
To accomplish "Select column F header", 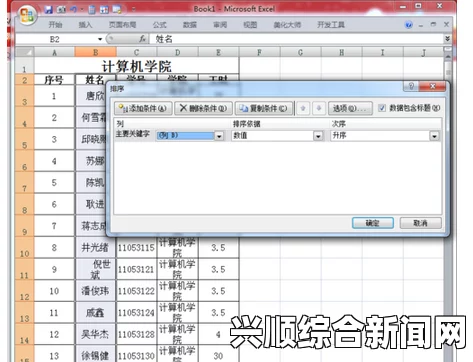I will pos(259,52).
